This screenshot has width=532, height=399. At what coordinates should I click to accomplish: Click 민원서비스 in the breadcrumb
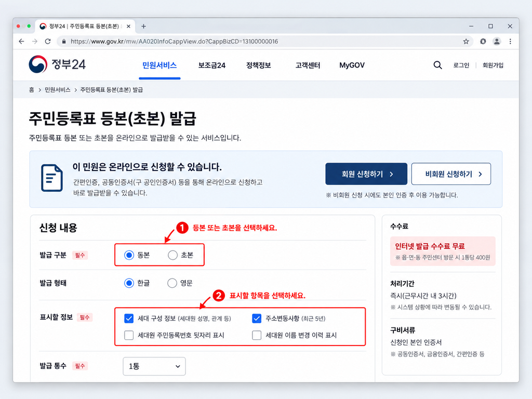coord(57,90)
